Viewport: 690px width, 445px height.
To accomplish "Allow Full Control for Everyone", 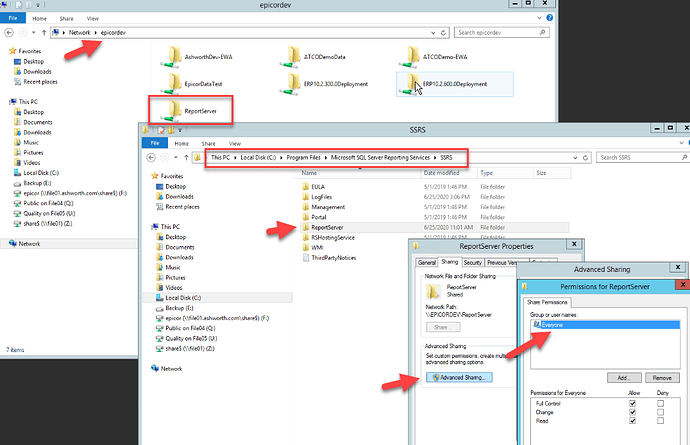I will [x=632, y=403].
